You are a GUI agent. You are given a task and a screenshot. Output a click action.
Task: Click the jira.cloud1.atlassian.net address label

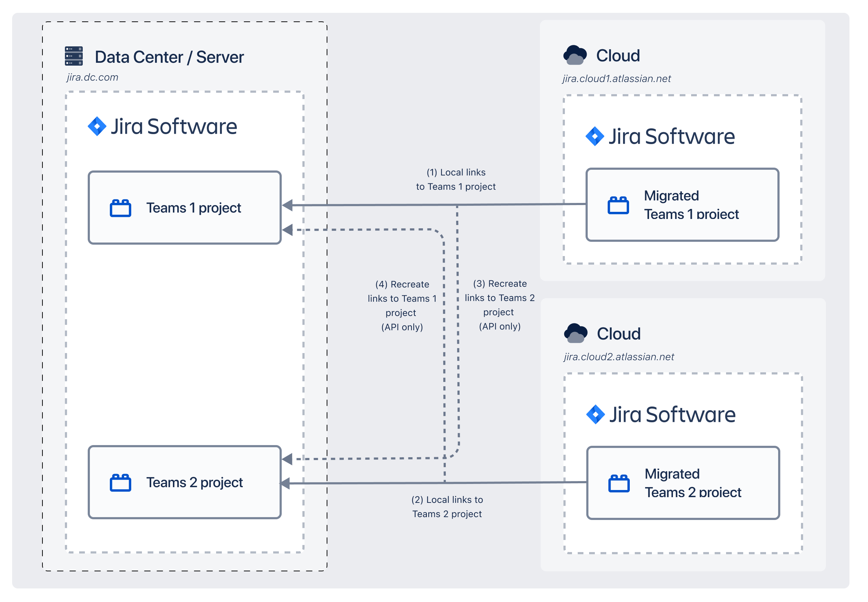tap(616, 78)
